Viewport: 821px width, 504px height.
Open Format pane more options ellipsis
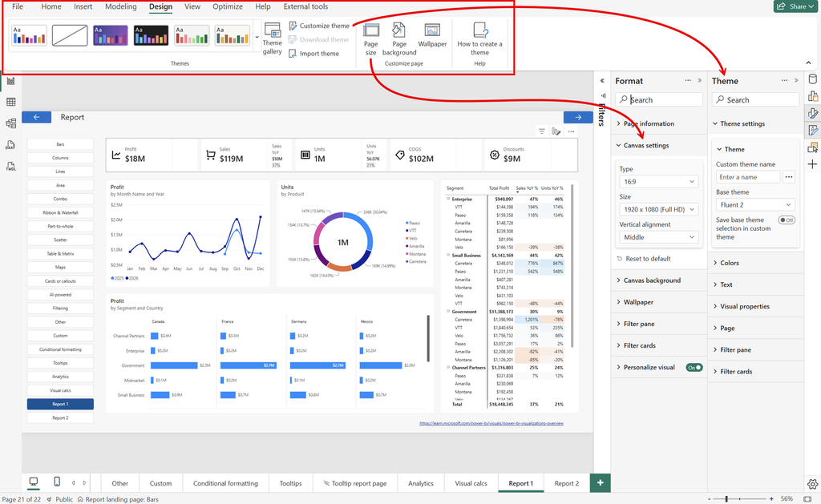[687, 81]
